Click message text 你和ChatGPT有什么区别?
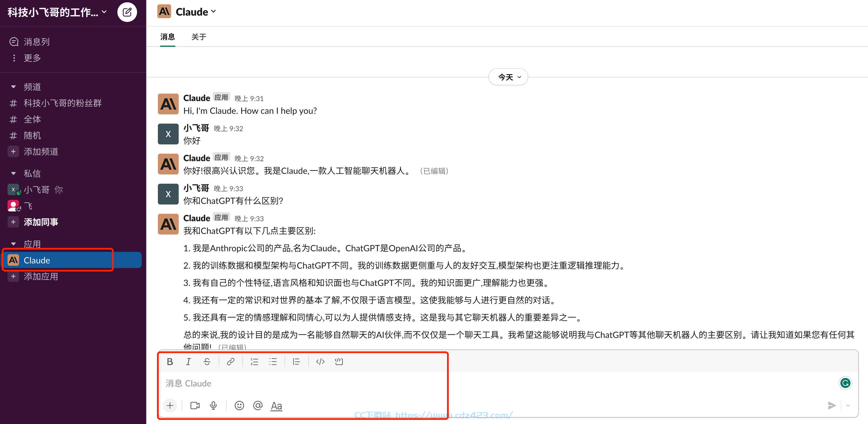This screenshot has width=868, height=424. coord(233,201)
